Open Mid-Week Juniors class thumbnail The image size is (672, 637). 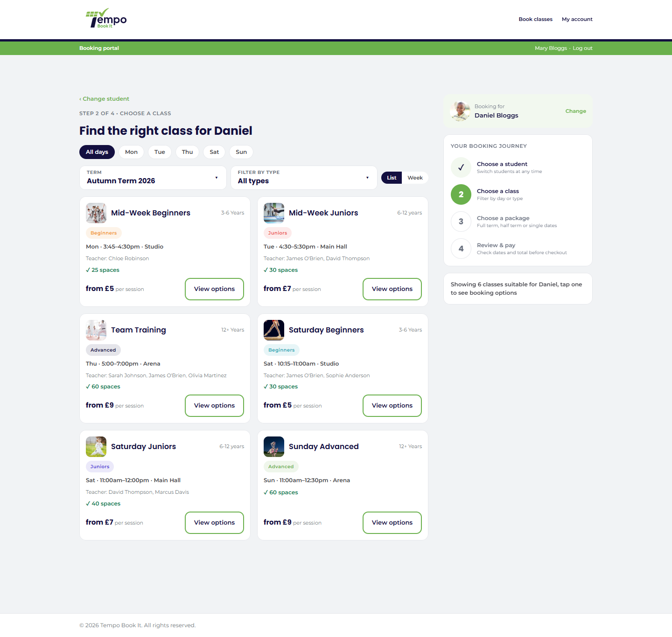pos(274,213)
